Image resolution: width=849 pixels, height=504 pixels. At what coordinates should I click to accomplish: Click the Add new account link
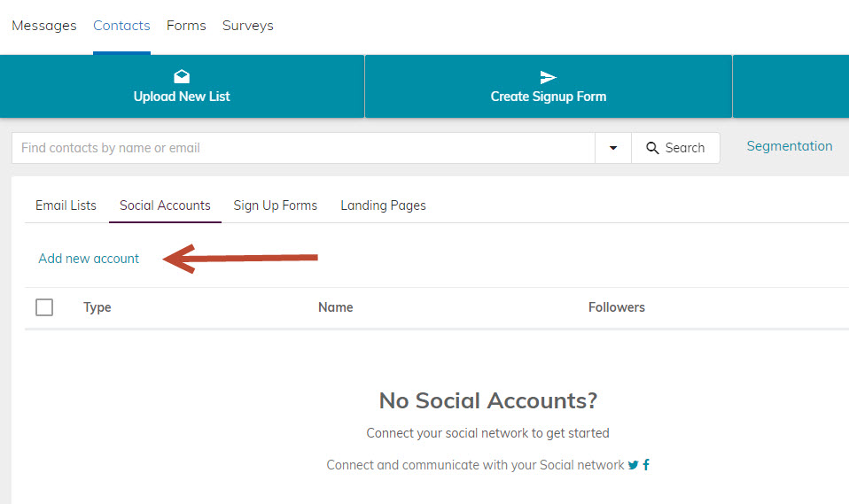point(89,259)
